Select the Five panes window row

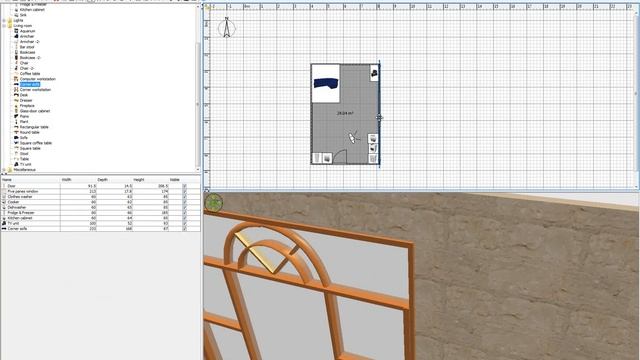[100, 191]
